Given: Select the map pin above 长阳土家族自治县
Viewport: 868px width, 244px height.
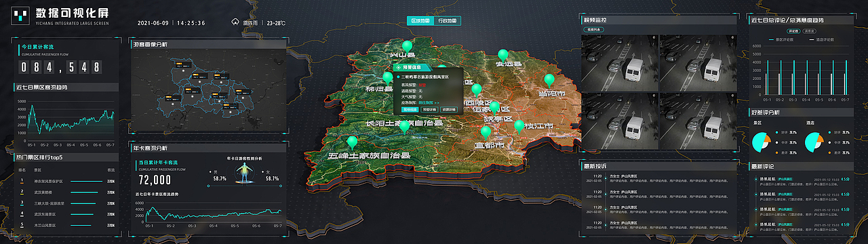Looking at the screenshot, I should click(x=404, y=127).
